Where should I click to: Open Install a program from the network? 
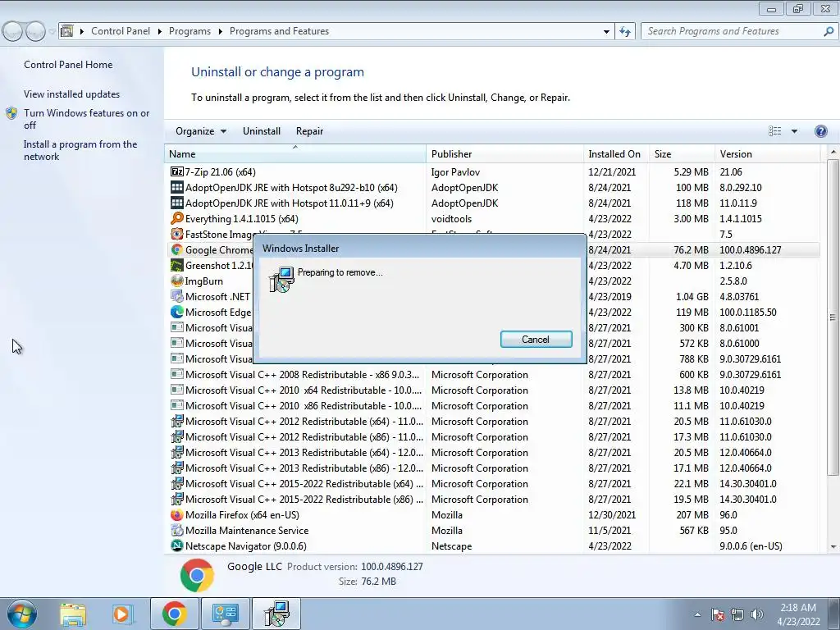coord(80,151)
